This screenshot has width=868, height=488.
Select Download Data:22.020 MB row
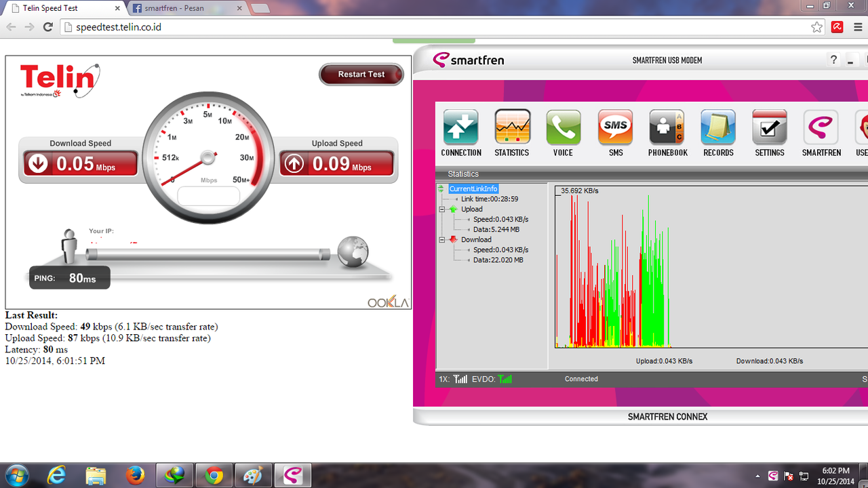point(498,260)
